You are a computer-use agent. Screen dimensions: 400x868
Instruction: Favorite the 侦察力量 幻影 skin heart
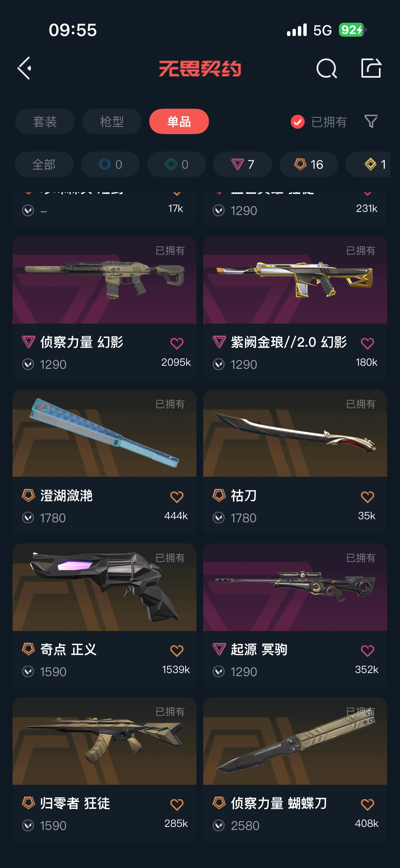click(x=177, y=343)
